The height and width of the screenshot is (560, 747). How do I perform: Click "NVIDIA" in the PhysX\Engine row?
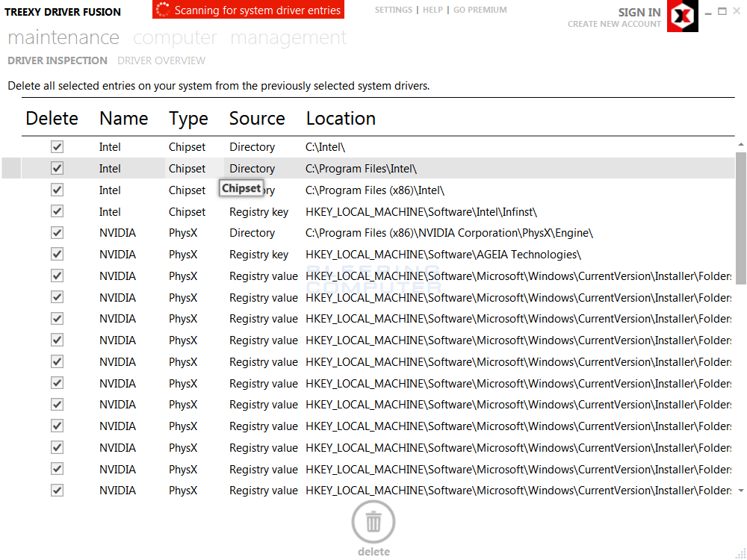pyautogui.click(x=118, y=233)
